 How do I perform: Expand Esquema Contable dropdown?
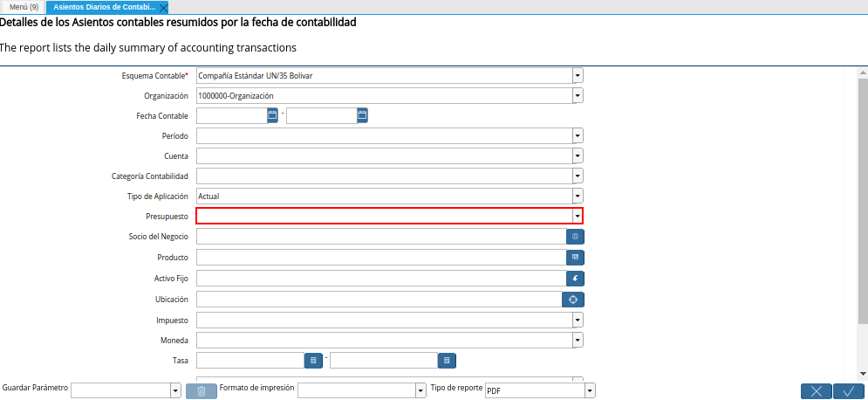(578, 75)
